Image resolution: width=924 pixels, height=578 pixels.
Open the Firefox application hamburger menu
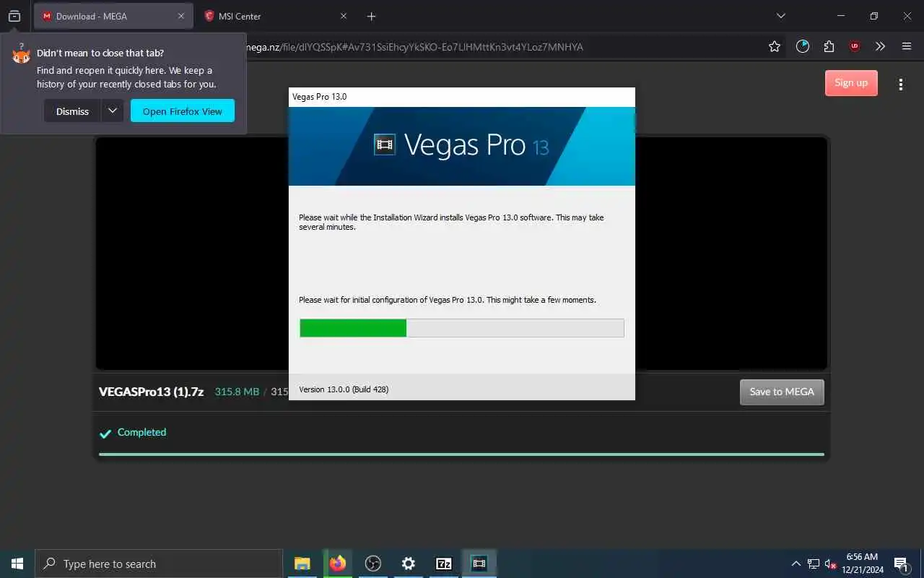pyautogui.click(x=907, y=46)
